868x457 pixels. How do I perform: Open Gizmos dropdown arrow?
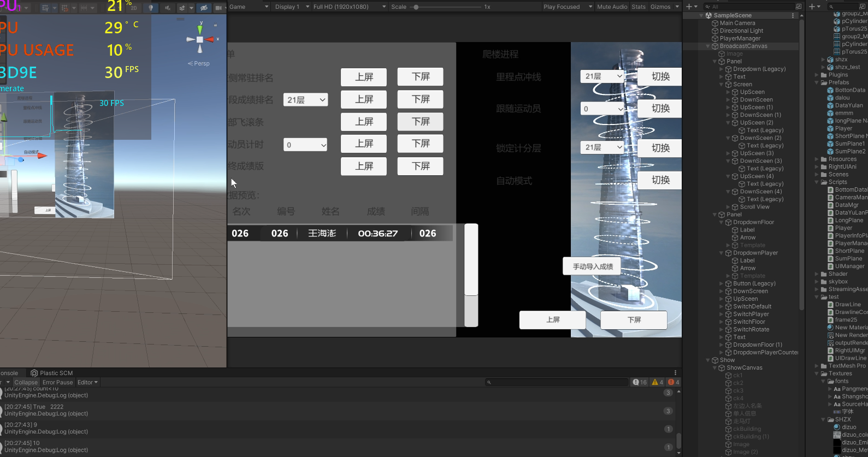tap(677, 7)
